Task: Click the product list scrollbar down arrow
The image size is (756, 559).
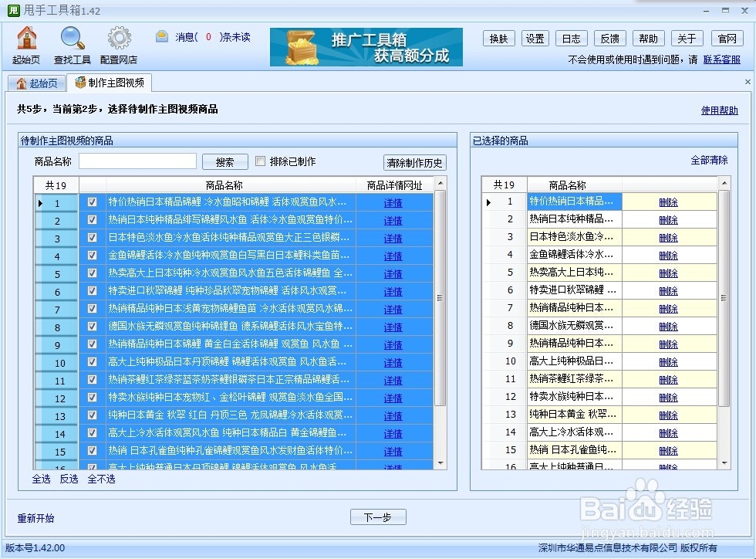Action: pos(440,464)
